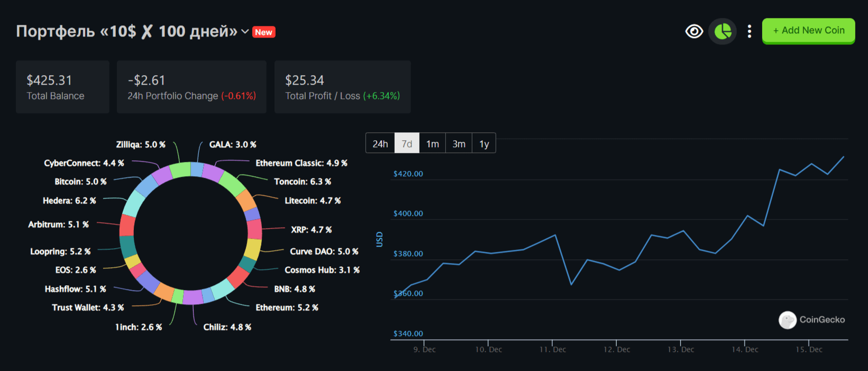
Task: Toggle balance visibility with the eye icon
Action: click(x=694, y=31)
